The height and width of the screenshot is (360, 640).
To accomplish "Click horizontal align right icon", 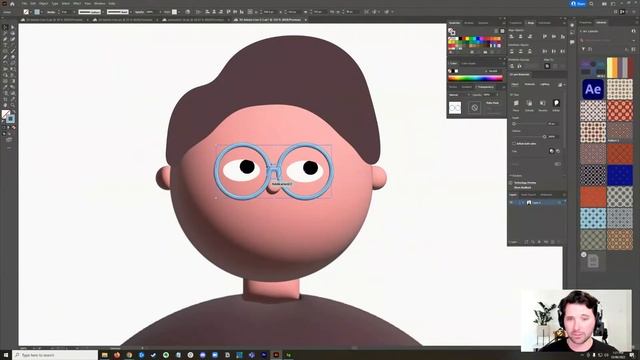I will pyautogui.click(x=529, y=37).
